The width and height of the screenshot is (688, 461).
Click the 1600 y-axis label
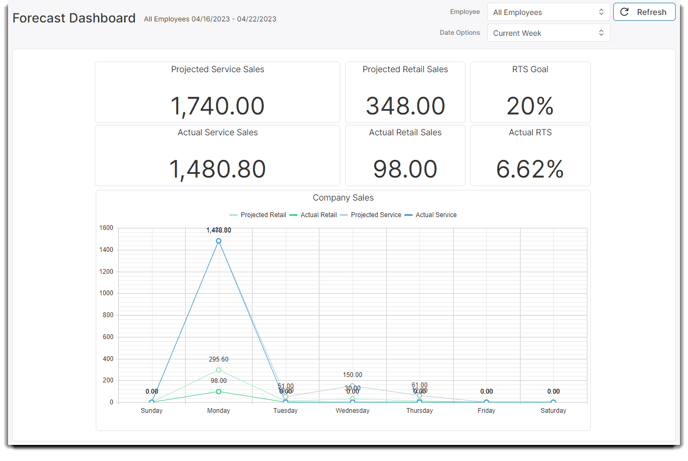(x=106, y=228)
